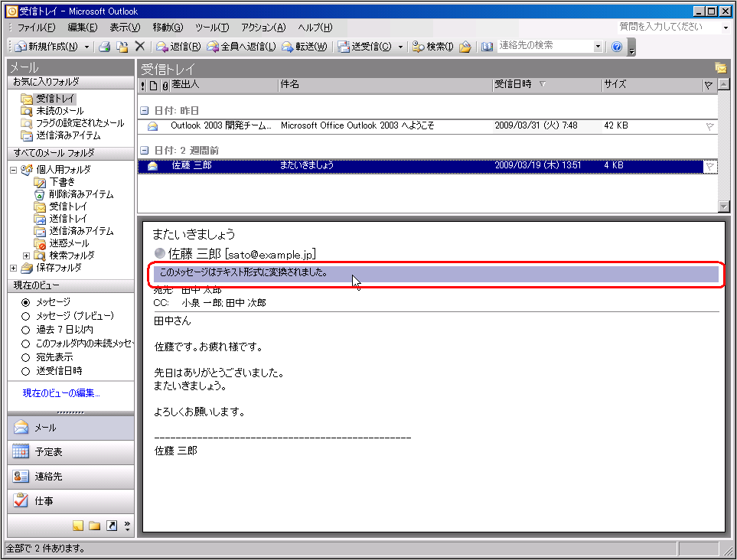Click the 新規作成(N) new item button
The height and width of the screenshot is (560, 737).
pyautogui.click(x=46, y=47)
